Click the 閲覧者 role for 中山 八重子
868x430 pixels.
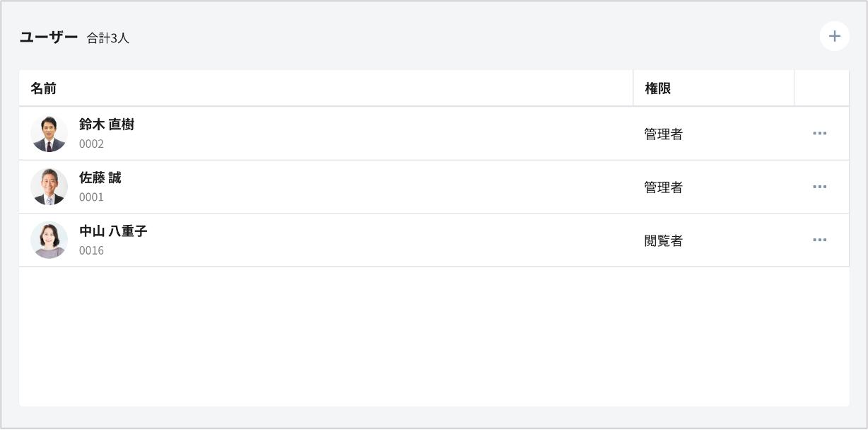click(663, 240)
